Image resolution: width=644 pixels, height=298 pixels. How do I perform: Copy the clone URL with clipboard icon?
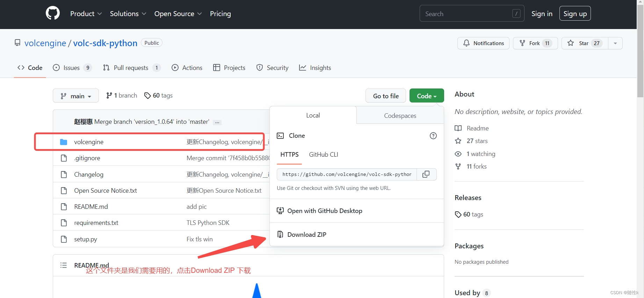tap(426, 174)
